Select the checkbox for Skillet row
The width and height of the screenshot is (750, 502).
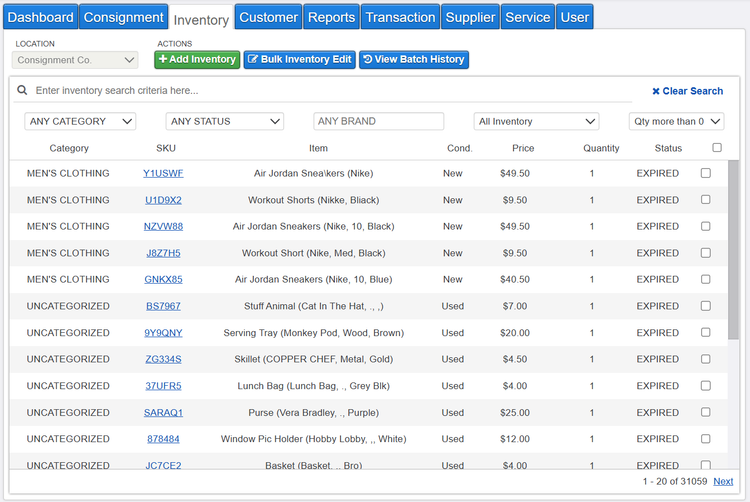[706, 359]
